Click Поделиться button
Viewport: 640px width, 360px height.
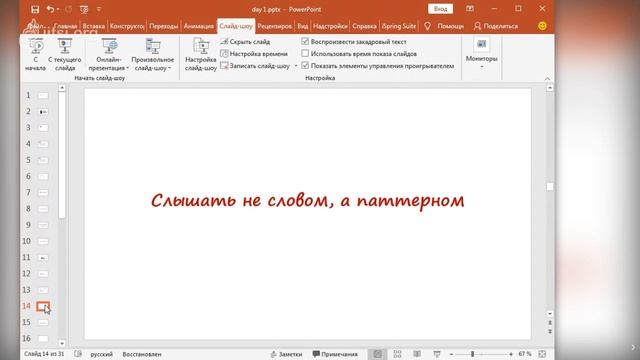(x=496, y=26)
